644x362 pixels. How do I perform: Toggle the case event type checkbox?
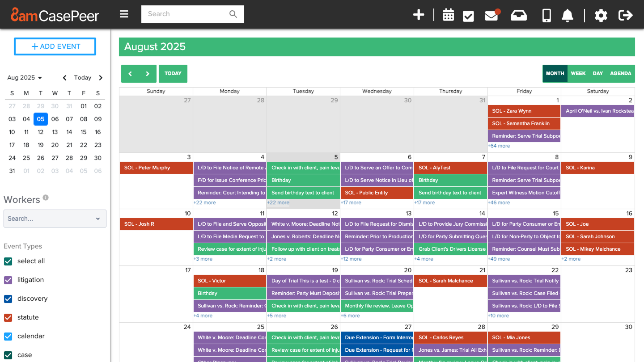[8, 355]
